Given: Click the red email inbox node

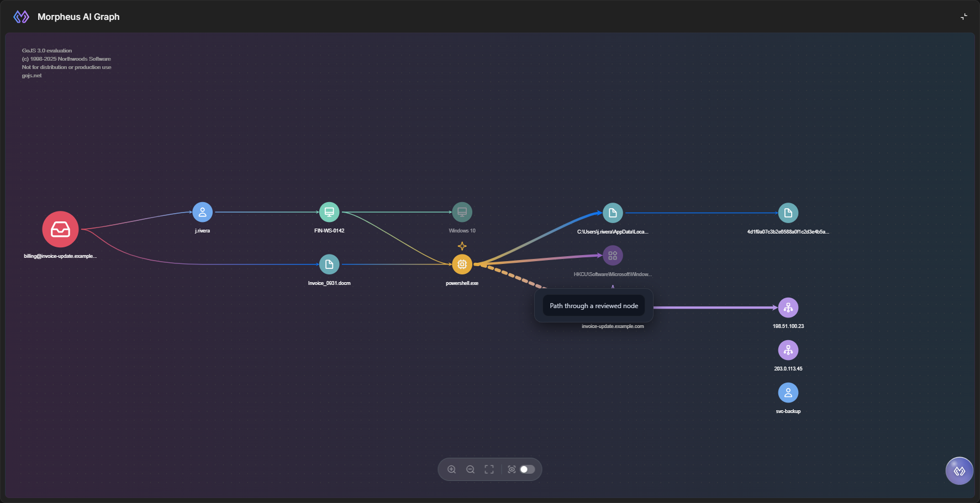Looking at the screenshot, I should (60, 229).
